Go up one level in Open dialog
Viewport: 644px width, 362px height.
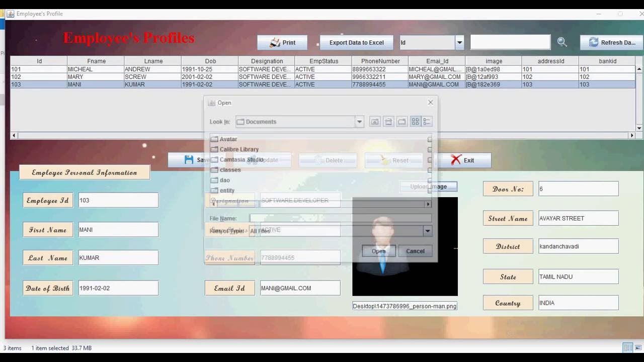coord(375,122)
